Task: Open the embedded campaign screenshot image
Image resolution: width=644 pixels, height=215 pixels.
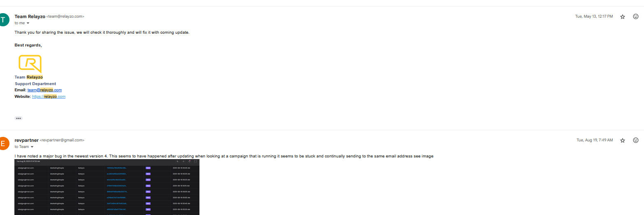Action: coord(107,187)
